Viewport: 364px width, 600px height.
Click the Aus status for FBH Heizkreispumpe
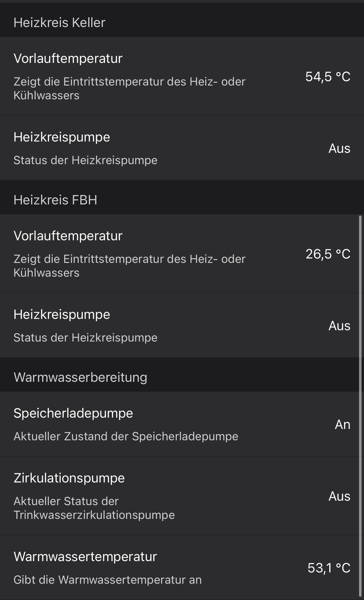tap(339, 326)
